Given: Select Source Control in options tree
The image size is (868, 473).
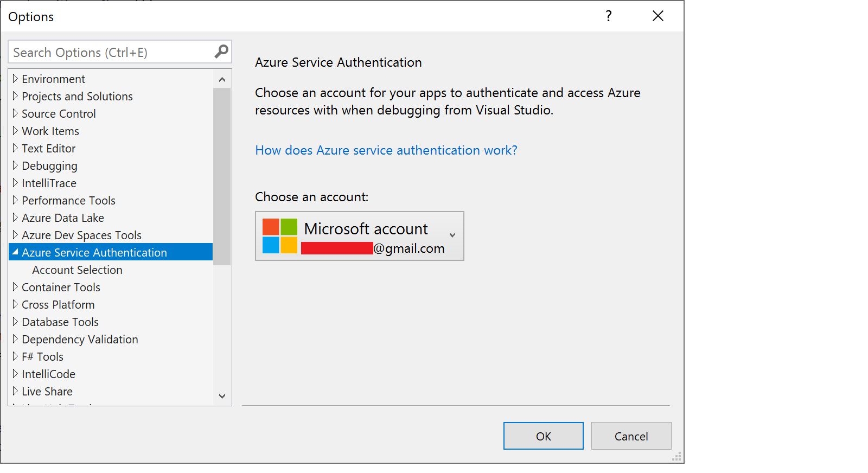Looking at the screenshot, I should [x=59, y=114].
